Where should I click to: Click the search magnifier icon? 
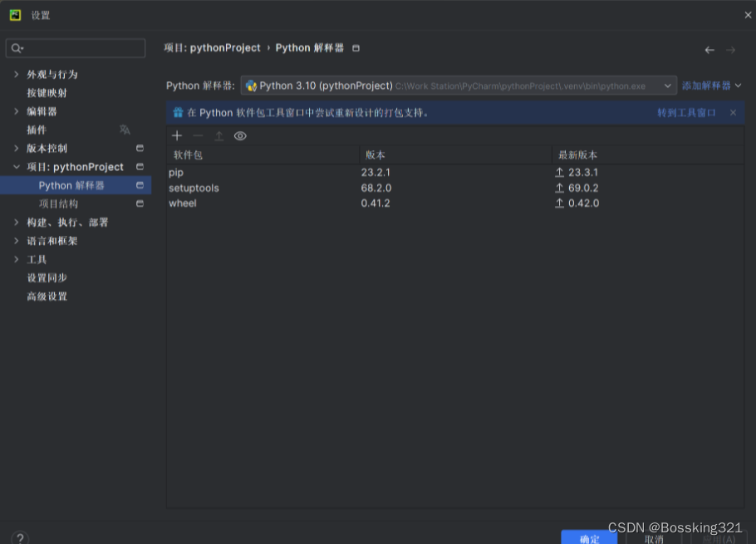click(17, 48)
